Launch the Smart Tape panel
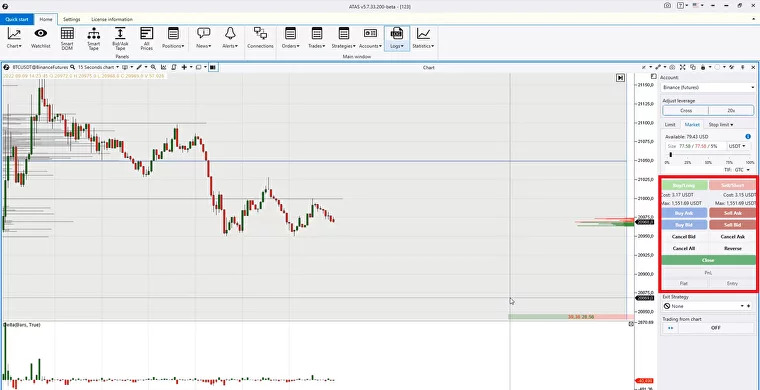Image resolution: width=760 pixels, height=390 pixels. tap(94, 39)
